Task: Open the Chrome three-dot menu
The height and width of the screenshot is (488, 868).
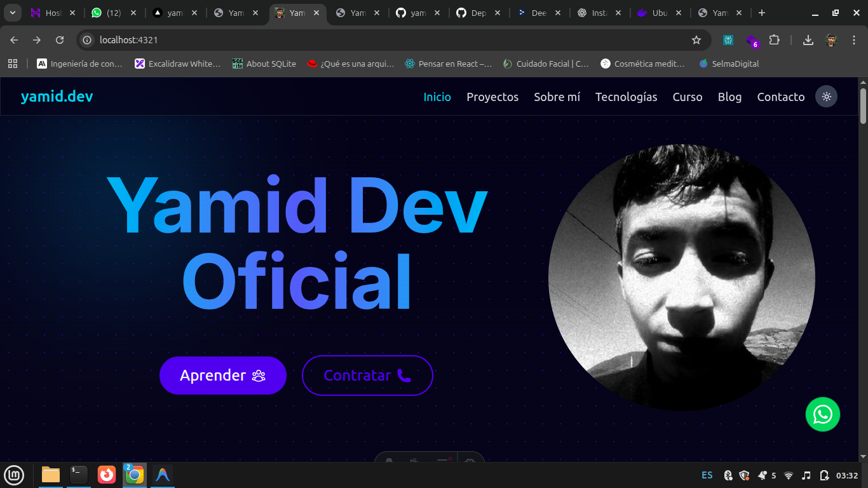Action: click(854, 39)
